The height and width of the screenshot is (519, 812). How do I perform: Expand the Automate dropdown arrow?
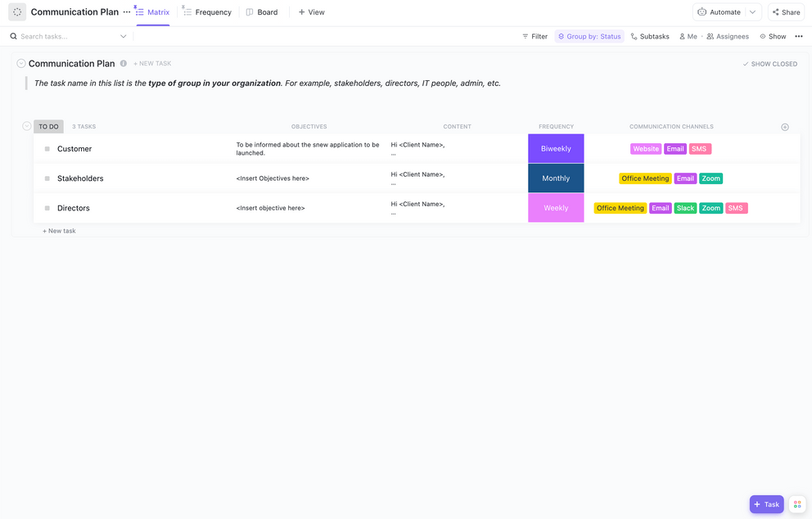752,12
